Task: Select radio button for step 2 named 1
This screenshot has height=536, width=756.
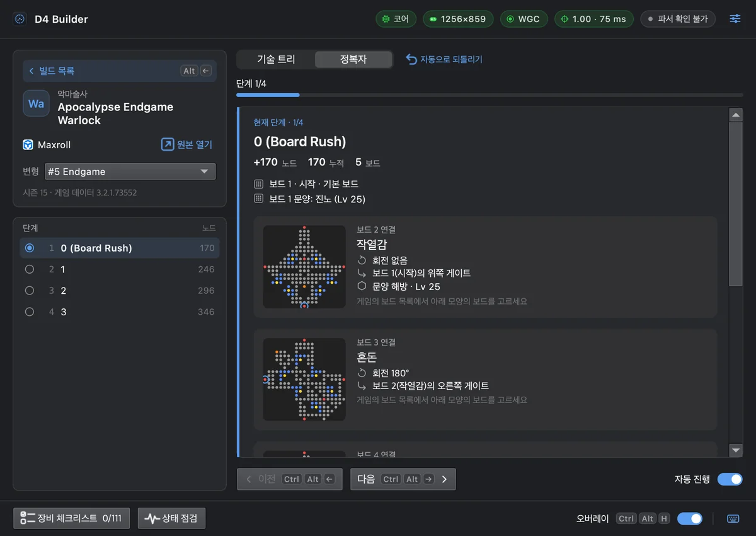Action: pos(29,269)
